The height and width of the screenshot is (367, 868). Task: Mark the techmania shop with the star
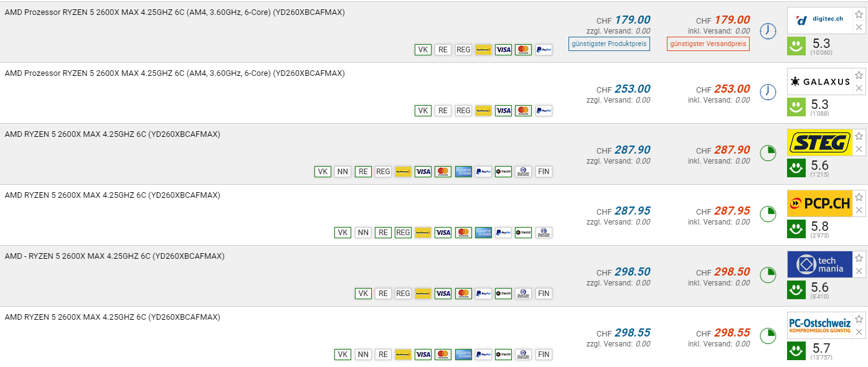[x=859, y=258]
